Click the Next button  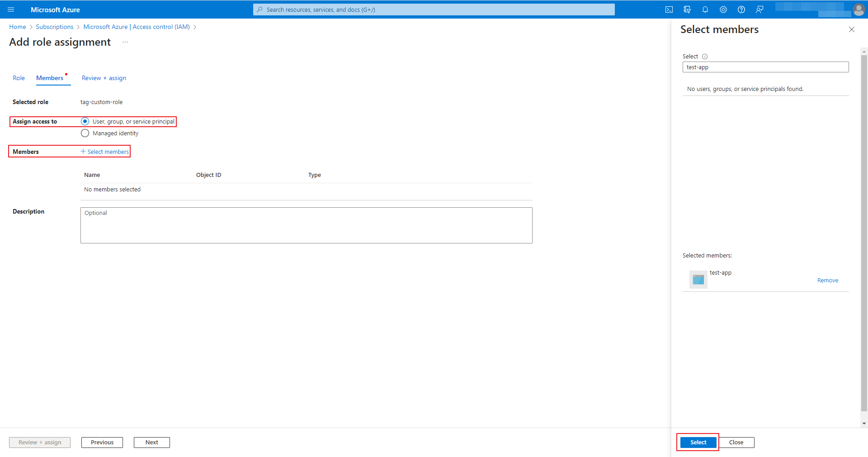(x=151, y=443)
